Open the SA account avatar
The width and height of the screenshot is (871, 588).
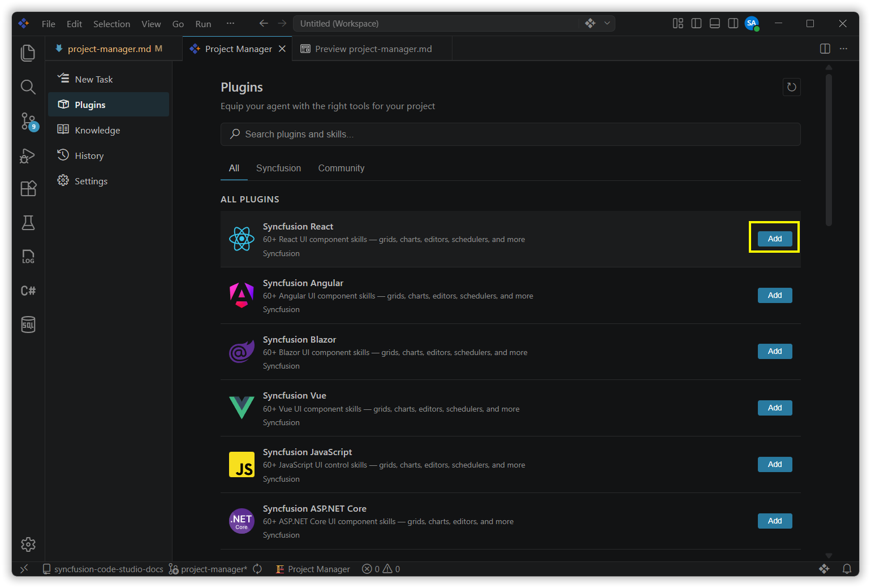coord(752,23)
